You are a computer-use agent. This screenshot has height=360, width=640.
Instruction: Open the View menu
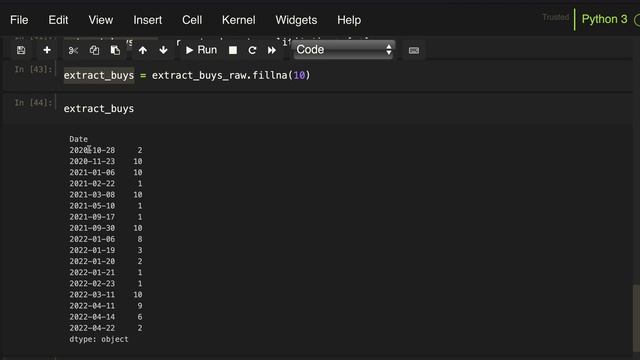coord(101,20)
